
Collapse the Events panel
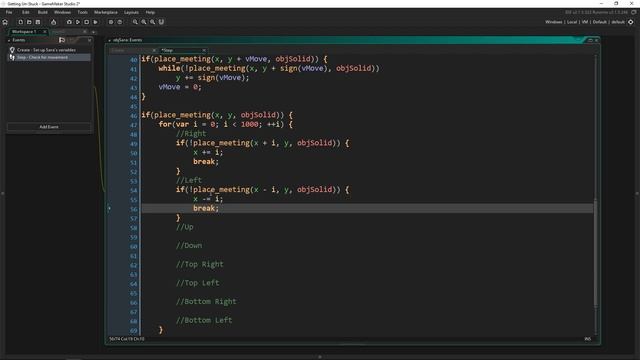[x=9, y=40]
